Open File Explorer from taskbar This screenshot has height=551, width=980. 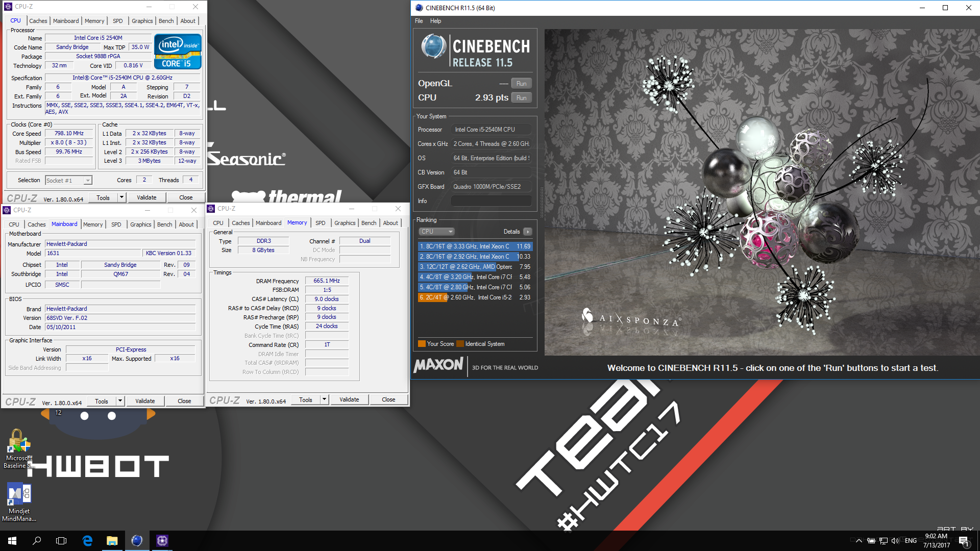tap(112, 541)
